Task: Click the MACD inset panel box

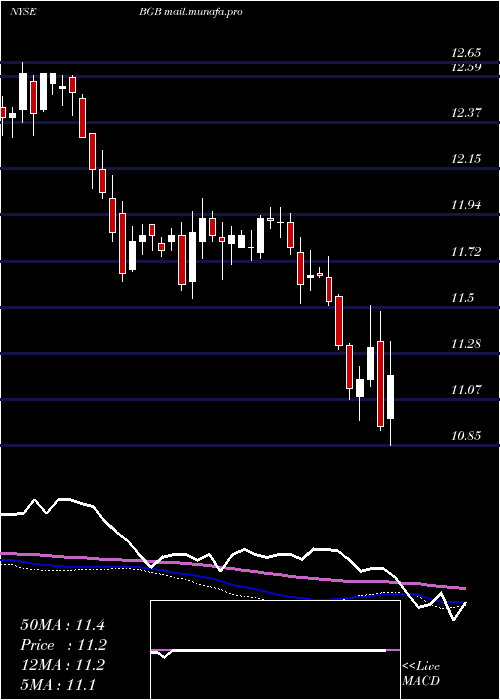Action: click(275, 650)
